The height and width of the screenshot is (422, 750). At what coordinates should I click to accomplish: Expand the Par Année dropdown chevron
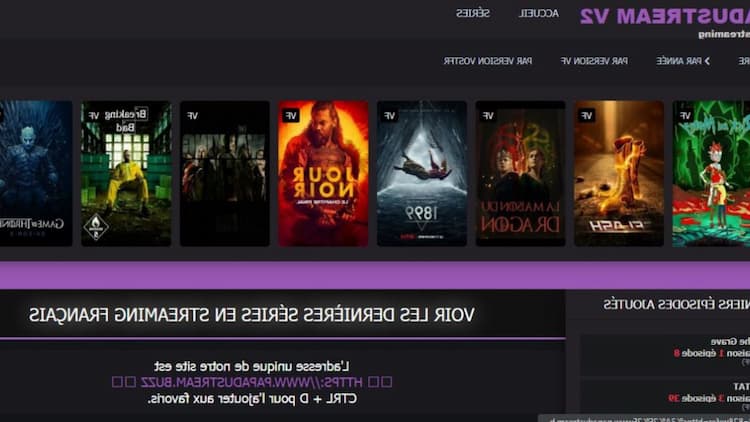point(707,61)
